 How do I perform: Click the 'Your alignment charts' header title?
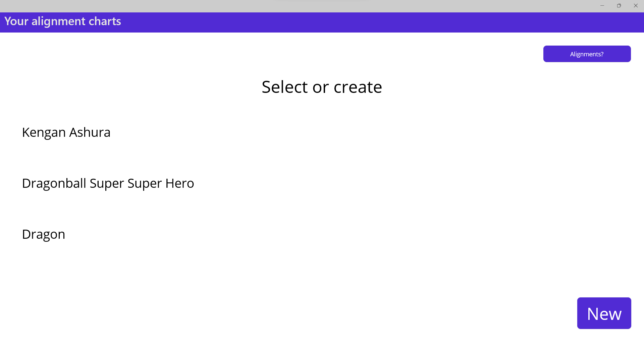coord(63,21)
